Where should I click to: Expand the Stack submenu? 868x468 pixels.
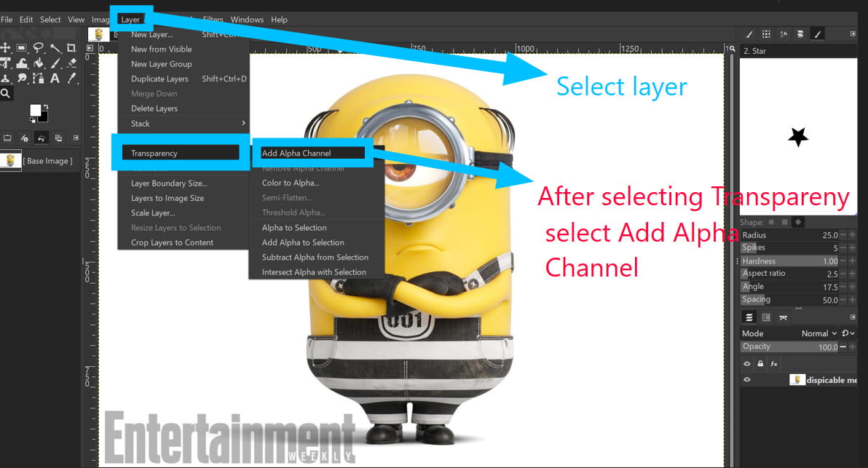[184, 123]
